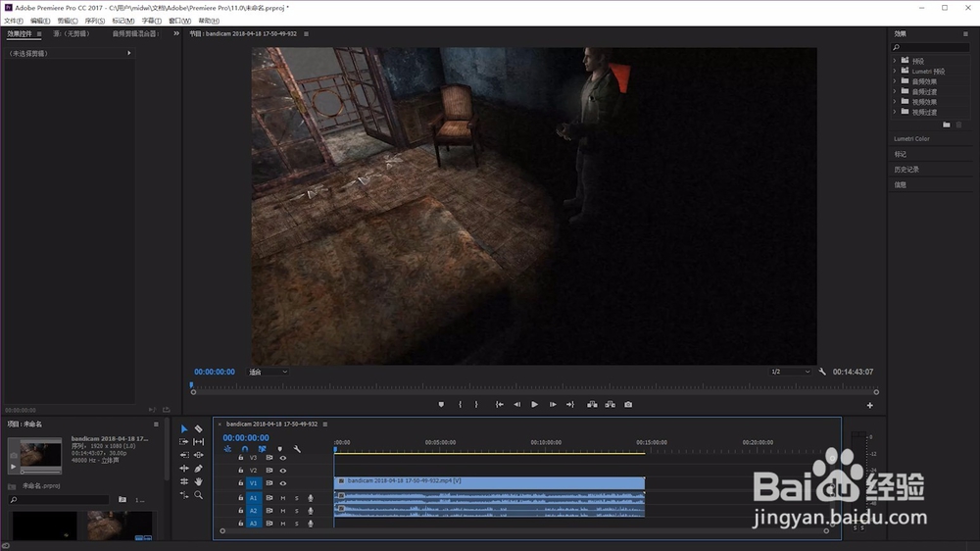Toggle sync lock on V2 track

click(x=269, y=471)
